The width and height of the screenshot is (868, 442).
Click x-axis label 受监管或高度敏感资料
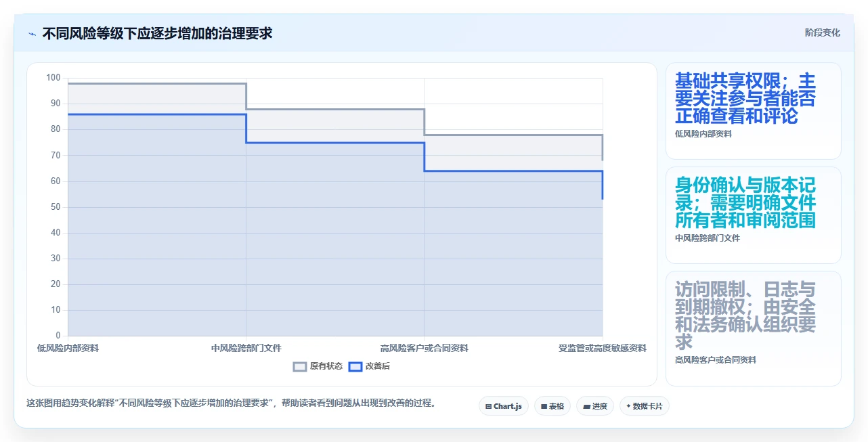pos(603,348)
